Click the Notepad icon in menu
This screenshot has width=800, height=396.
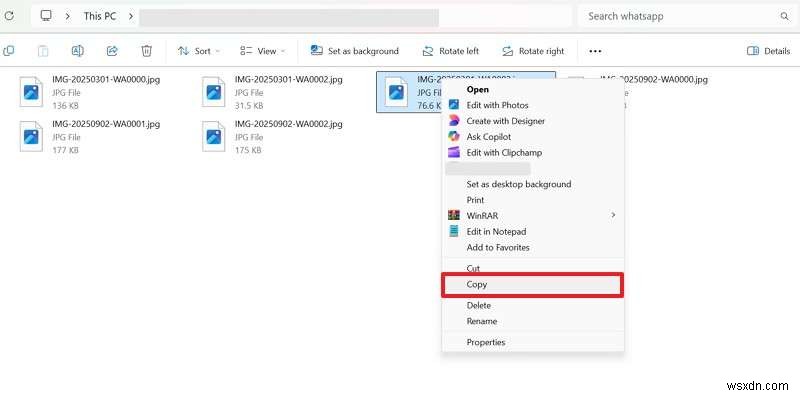coord(454,232)
